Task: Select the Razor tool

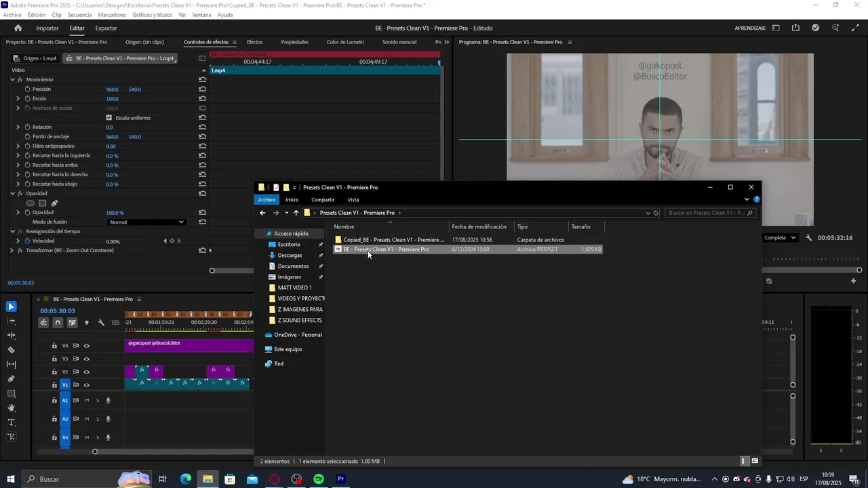Action: click(x=12, y=350)
